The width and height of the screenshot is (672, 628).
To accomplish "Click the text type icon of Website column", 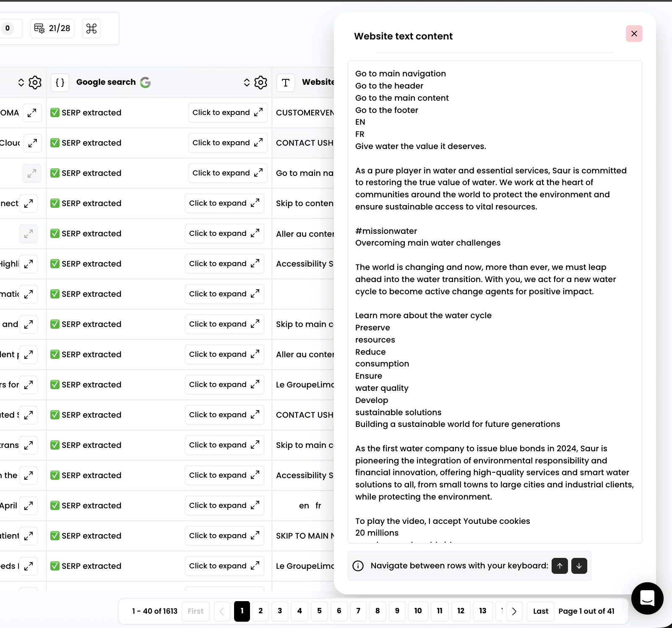I will coord(286,83).
